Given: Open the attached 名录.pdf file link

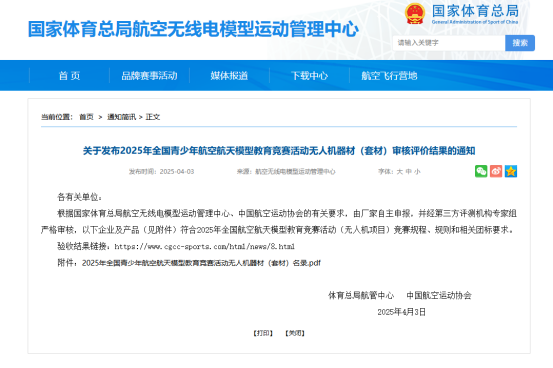Looking at the screenshot, I should [x=201, y=263].
